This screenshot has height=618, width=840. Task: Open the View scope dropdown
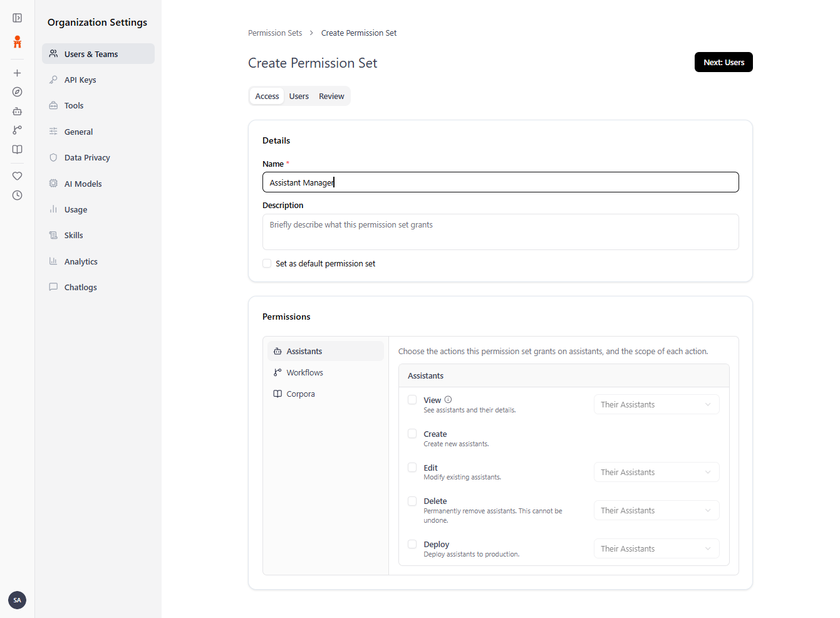click(656, 404)
